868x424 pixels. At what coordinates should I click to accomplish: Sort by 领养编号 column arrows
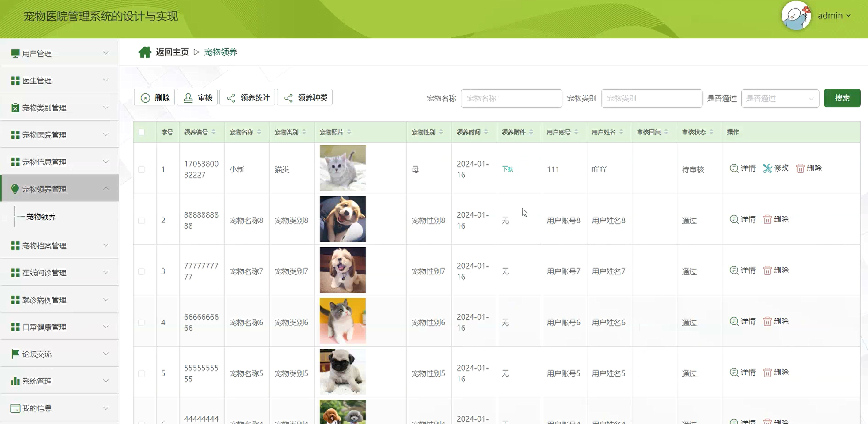click(x=213, y=132)
